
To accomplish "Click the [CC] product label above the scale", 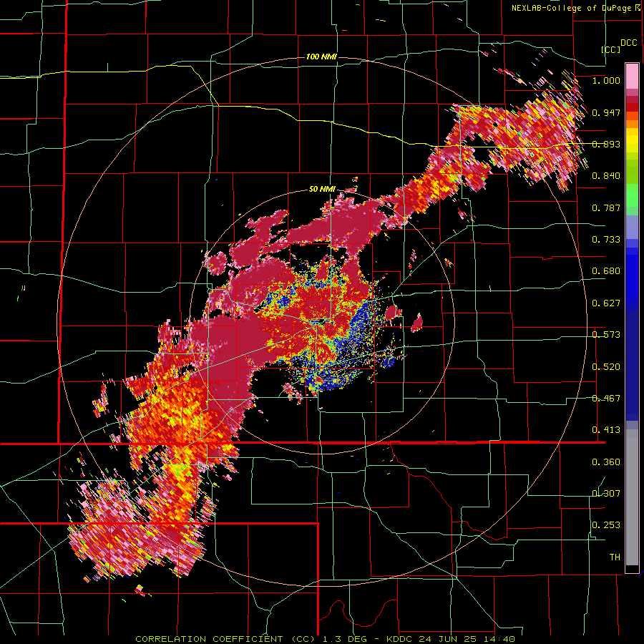I will tap(611, 49).
